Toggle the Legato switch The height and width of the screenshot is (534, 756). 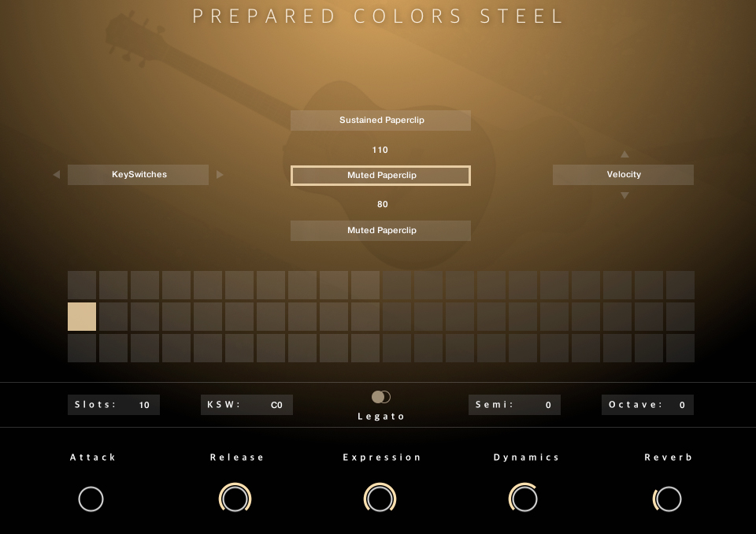click(x=381, y=397)
